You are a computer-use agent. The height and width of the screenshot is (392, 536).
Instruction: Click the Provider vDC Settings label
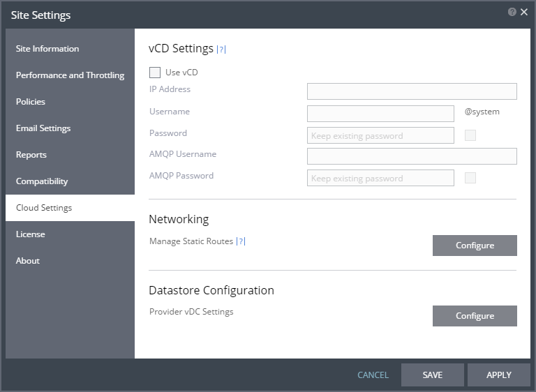pos(191,312)
